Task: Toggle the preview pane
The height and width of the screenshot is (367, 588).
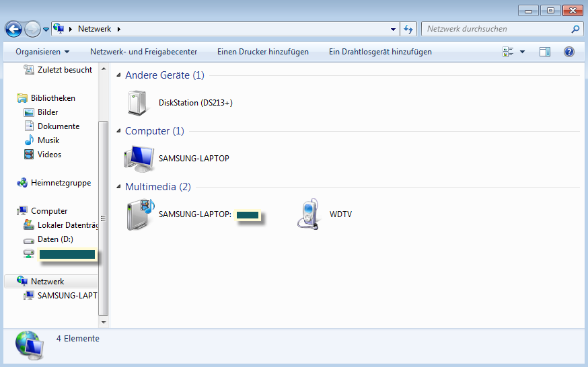Action: 545,52
